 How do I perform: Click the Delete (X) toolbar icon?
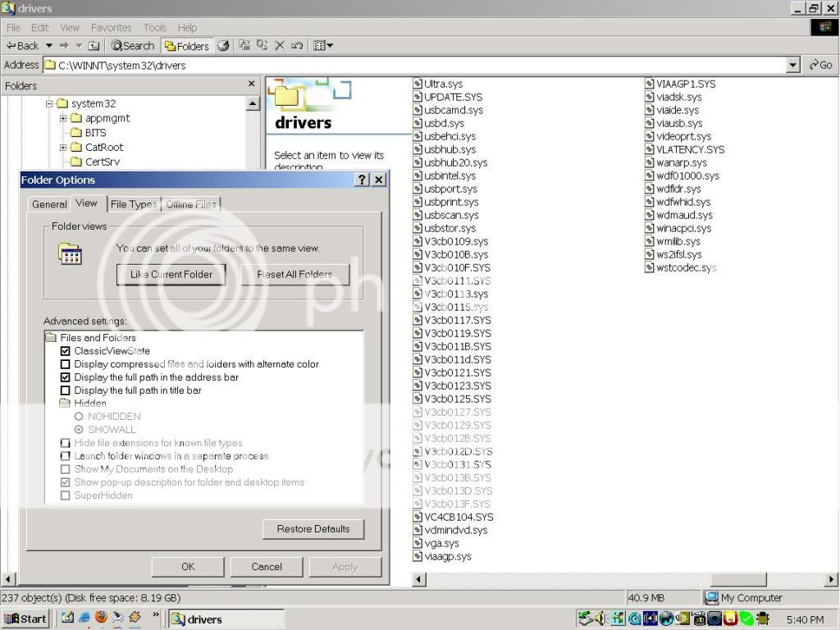point(280,46)
